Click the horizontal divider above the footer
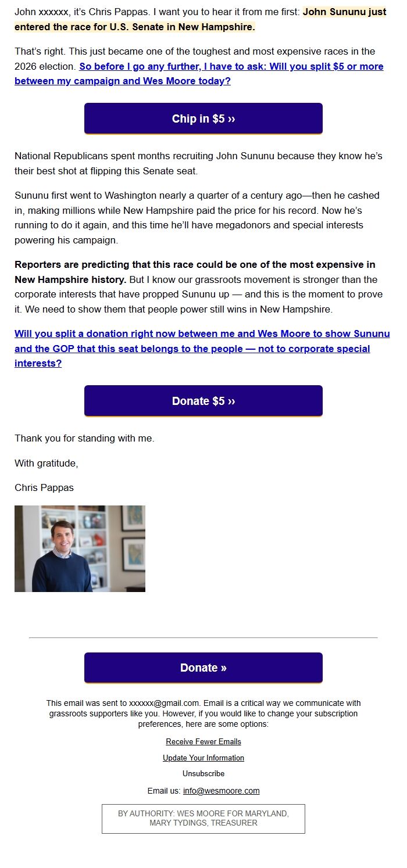Viewport: 407px width, 868px height. tap(203, 637)
